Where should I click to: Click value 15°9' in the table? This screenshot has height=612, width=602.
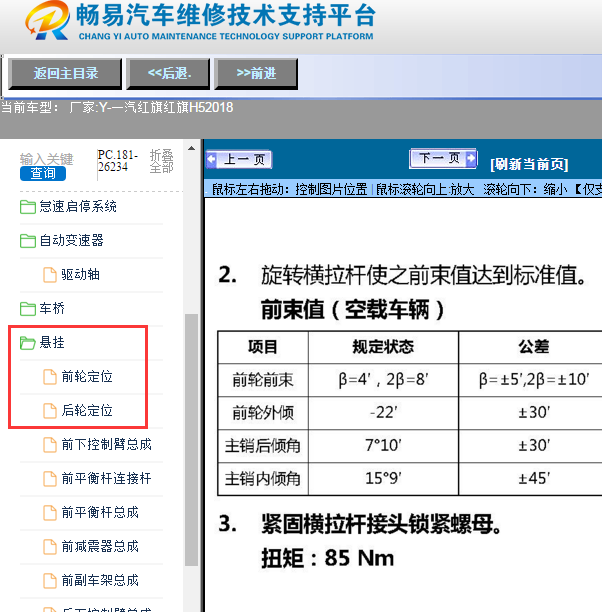click(x=383, y=479)
